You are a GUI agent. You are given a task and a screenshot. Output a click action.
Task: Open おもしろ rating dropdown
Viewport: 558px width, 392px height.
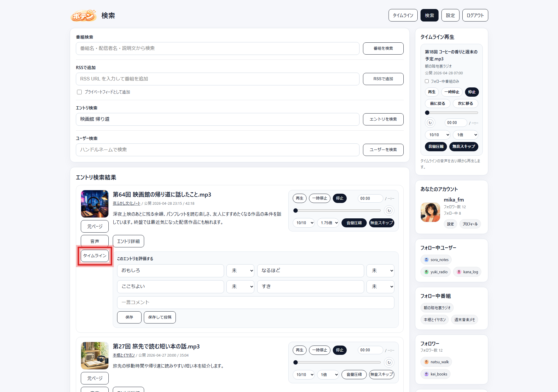pyautogui.click(x=240, y=271)
